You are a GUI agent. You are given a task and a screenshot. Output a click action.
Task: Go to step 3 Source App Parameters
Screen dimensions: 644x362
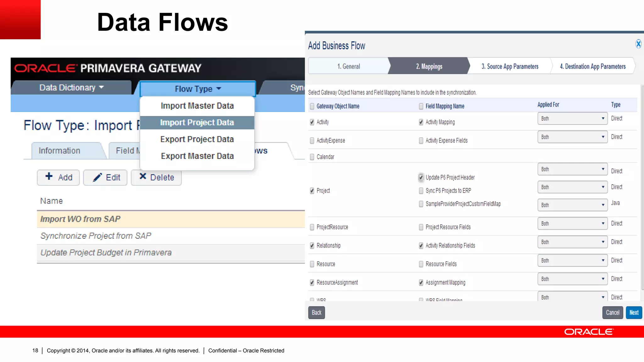point(510,66)
